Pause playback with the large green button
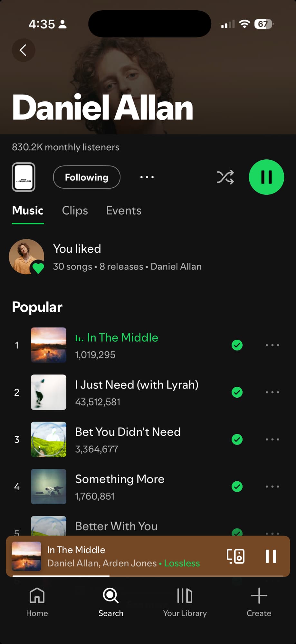This screenshot has height=644, width=296. (x=266, y=177)
